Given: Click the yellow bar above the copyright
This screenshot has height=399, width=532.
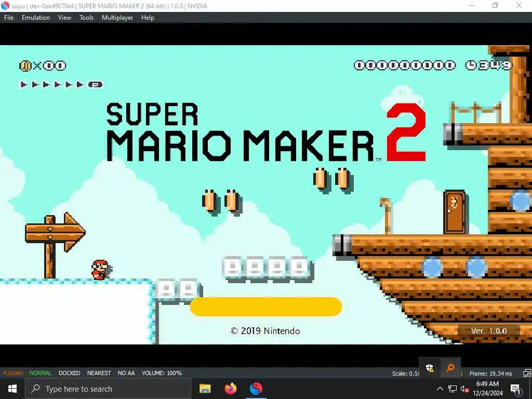Looking at the screenshot, I should (265, 307).
